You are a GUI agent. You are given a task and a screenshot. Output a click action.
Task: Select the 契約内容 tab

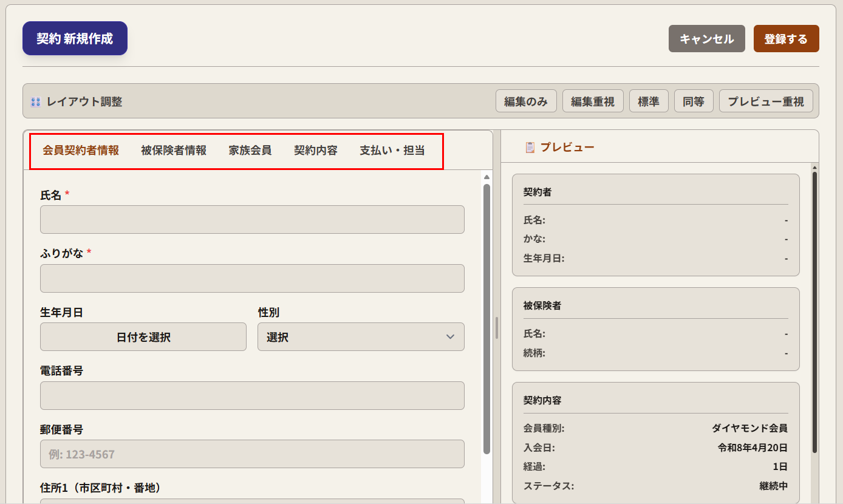tap(316, 151)
